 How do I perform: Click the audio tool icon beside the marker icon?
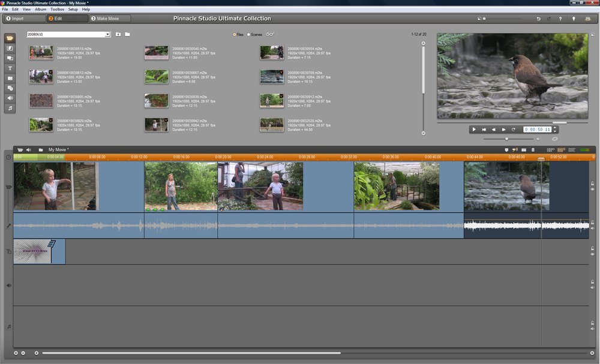[515, 150]
